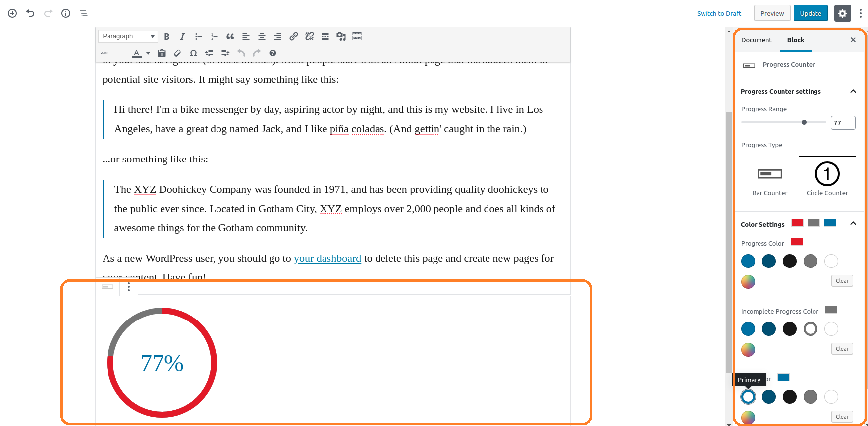Click the editor vertical scrollbar
This screenshot has height=426, width=868.
tap(729, 243)
